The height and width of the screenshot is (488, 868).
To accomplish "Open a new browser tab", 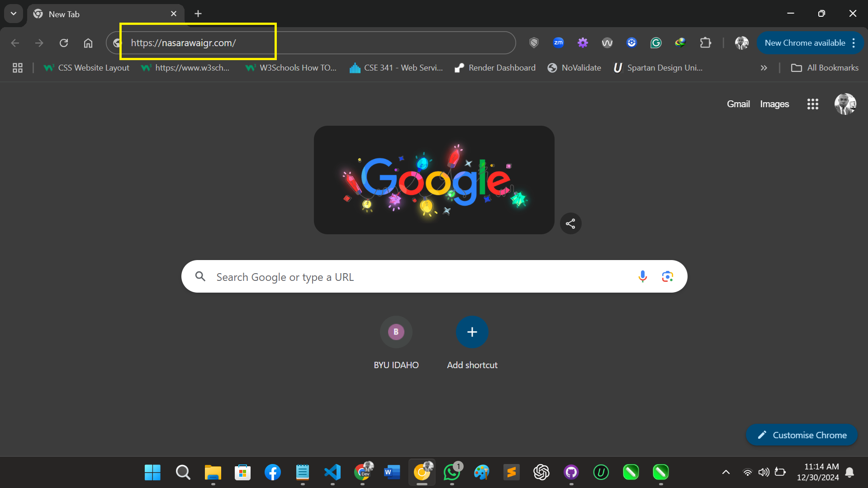I will (198, 14).
